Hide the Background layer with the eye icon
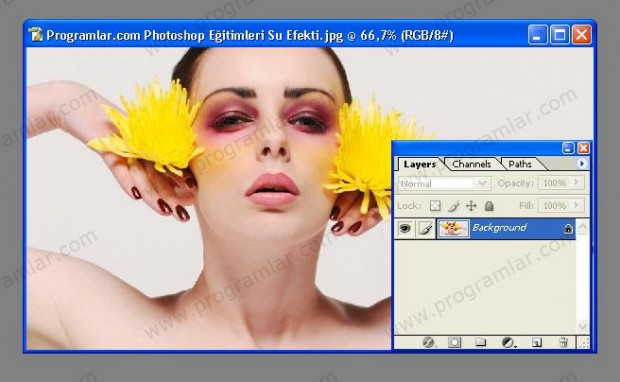The height and width of the screenshot is (382, 620). 405,229
